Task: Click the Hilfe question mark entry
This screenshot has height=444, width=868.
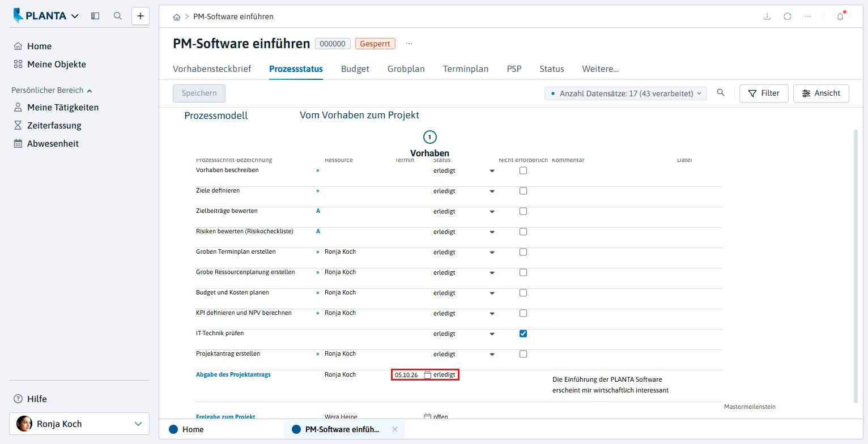Action: [x=31, y=399]
